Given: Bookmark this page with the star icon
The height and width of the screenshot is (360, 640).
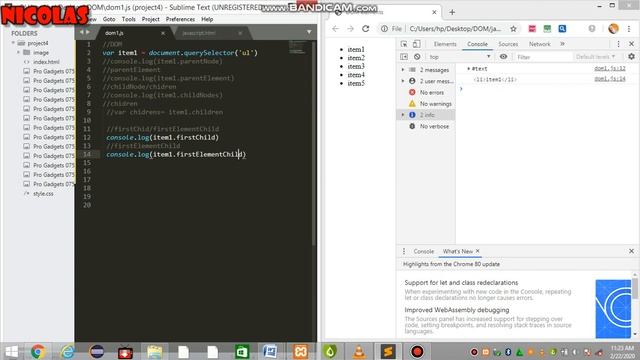Looking at the screenshot, I should click(x=513, y=29).
